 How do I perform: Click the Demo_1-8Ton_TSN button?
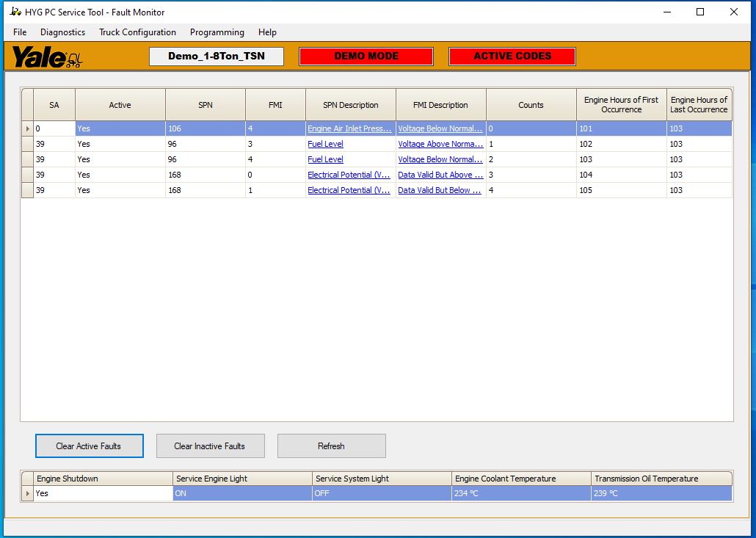216,56
